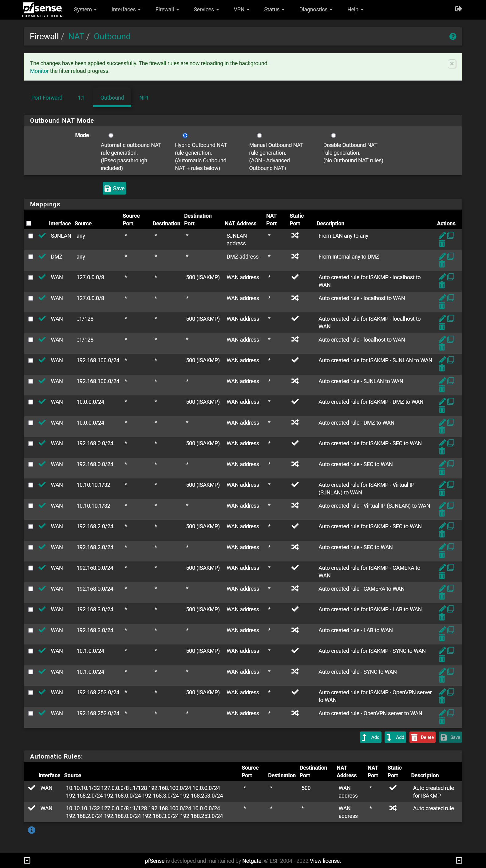Click the 192.168.253.0/24 source in last mapping
The image size is (486, 868).
[98, 713]
